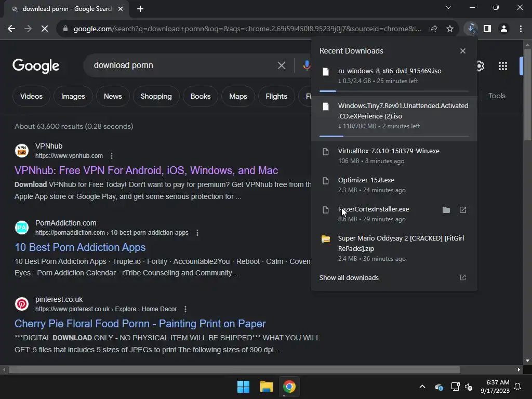Open the Chrome profile avatar
The width and height of the screenshot is (532, 399).
504,29
